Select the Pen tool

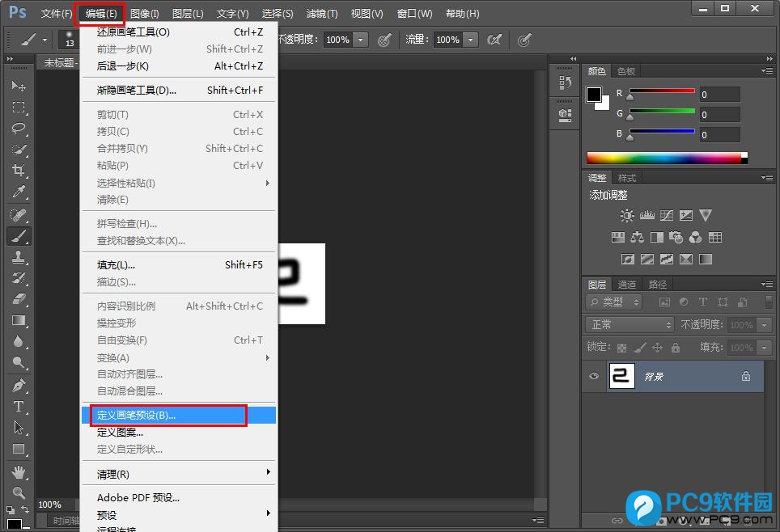pyautogui.click(x=19, y=386)
